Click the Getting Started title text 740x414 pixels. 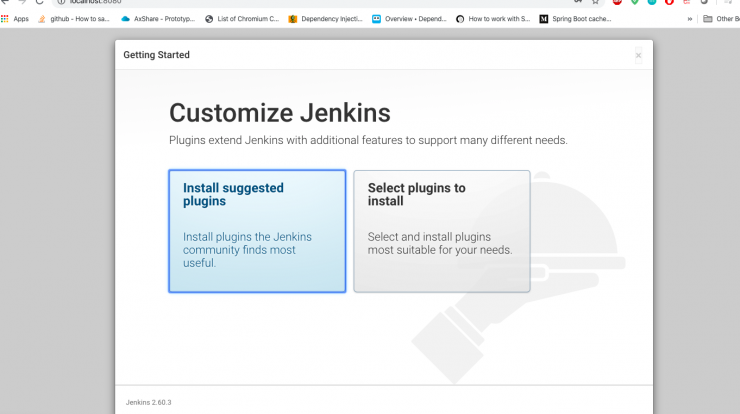pos(157,55)
